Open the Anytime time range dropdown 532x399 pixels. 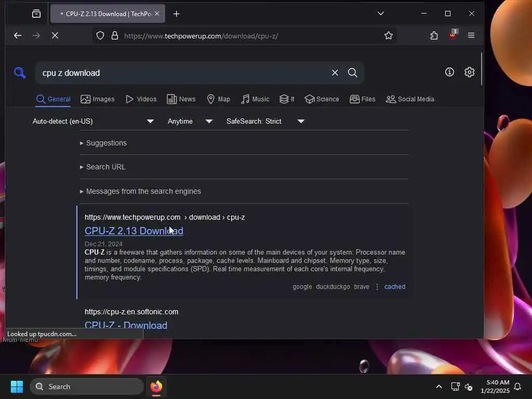coord(190,121)
